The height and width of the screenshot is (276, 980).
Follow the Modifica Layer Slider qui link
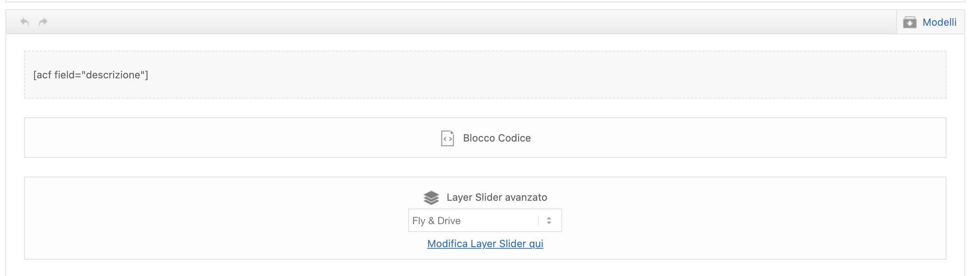(485, 244)
